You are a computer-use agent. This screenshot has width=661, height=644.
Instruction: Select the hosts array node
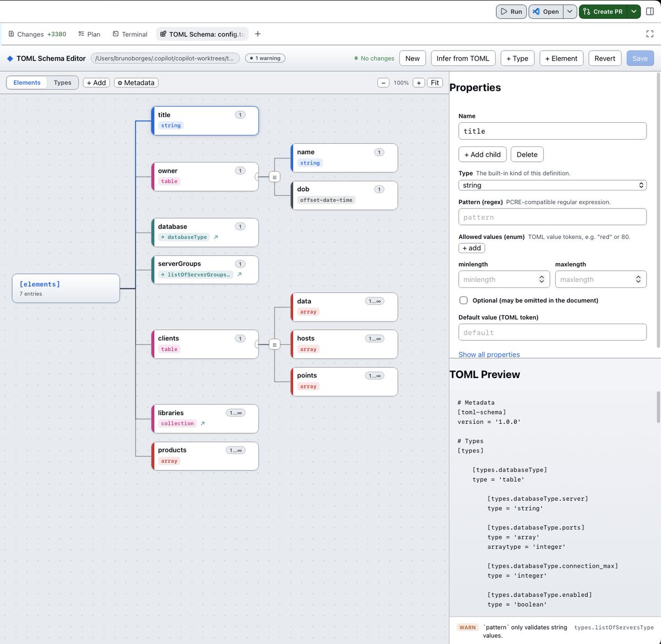344,344
